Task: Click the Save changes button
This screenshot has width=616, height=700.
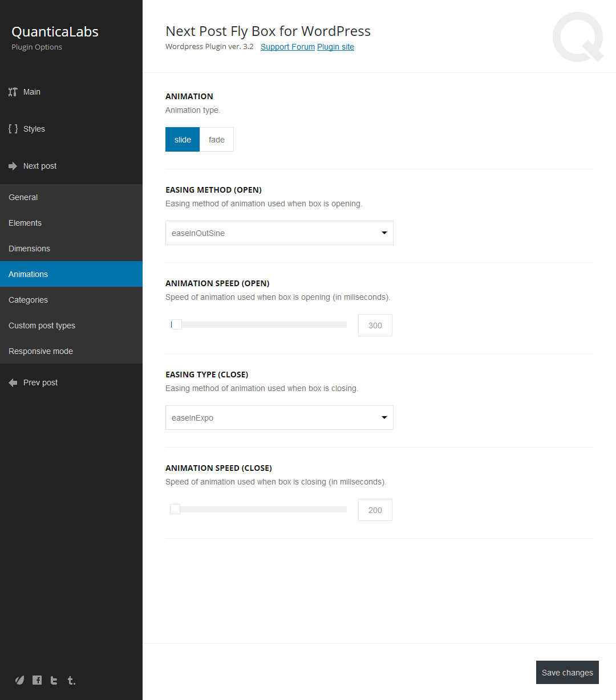Action: pos(567,673)
